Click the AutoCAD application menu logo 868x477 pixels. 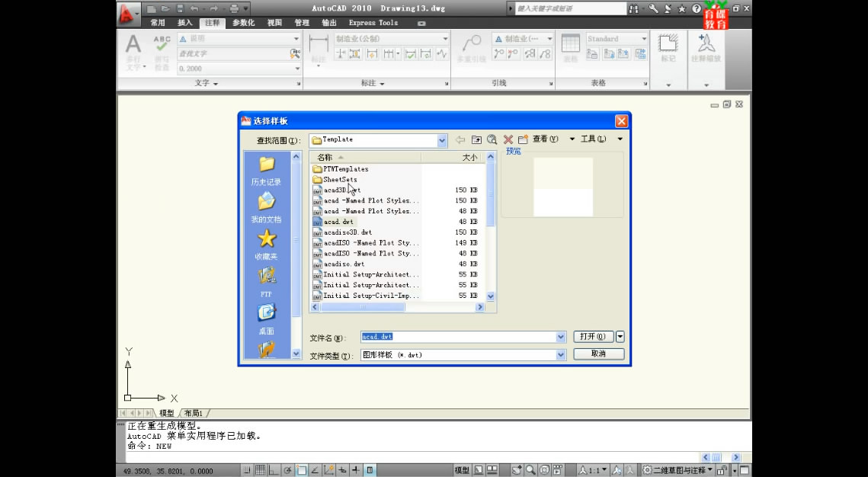tap(128, 14)
